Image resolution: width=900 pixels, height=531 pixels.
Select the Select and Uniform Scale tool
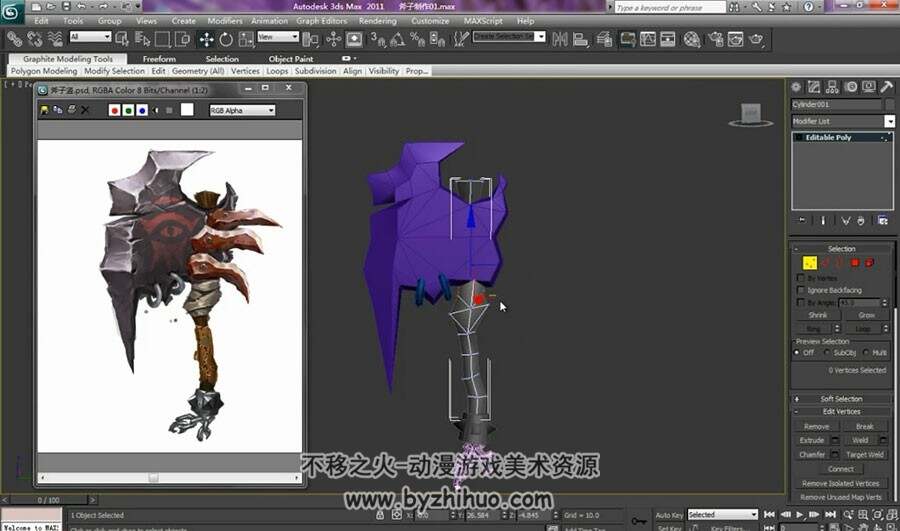[x=246, y=39]
